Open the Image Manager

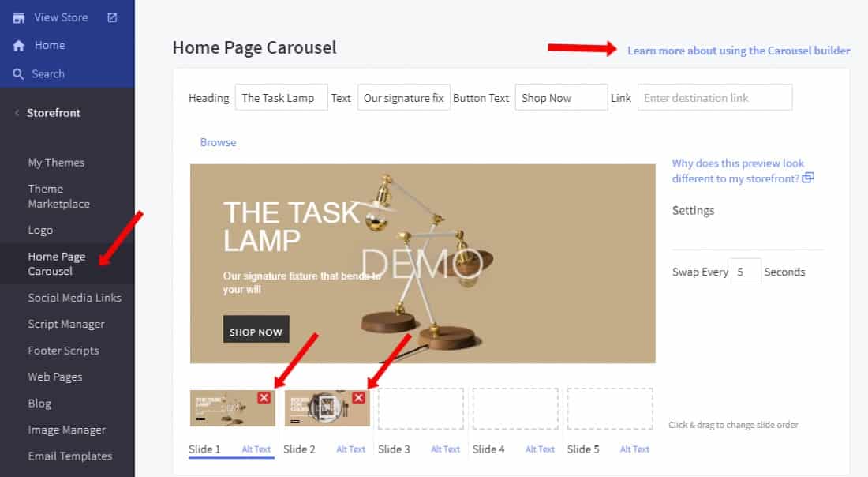coord(66,430)
